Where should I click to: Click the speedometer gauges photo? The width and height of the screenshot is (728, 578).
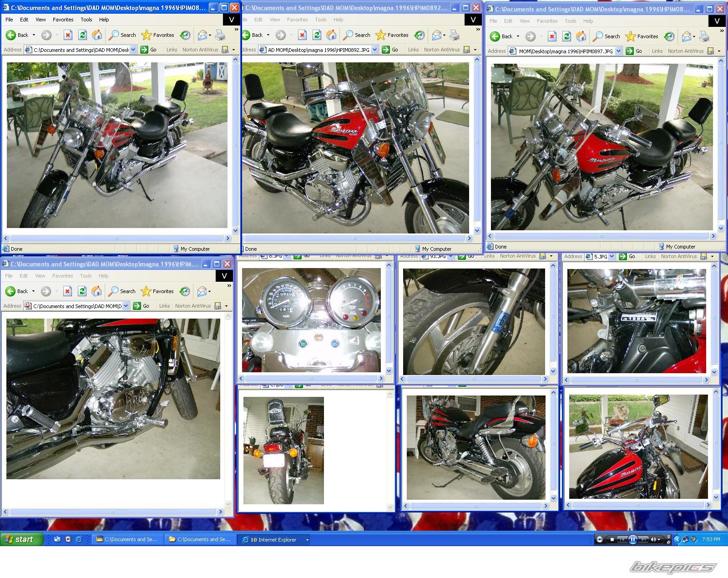[311, 320]
